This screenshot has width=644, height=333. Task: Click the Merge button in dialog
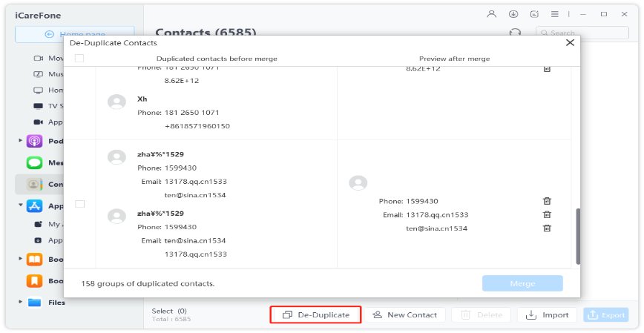(522, 284)
